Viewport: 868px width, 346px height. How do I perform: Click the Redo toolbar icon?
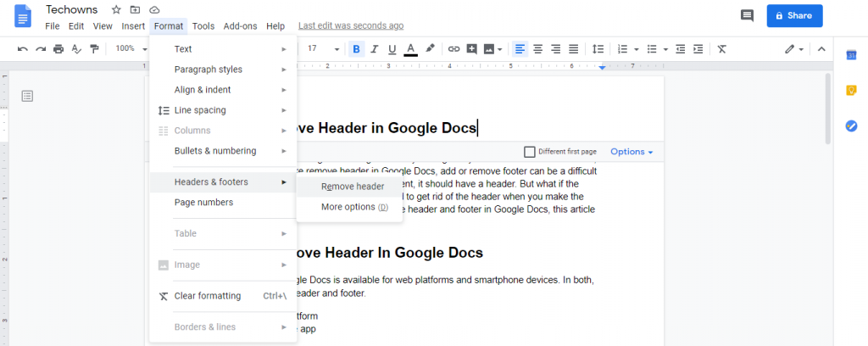click(x=41, y=49)
